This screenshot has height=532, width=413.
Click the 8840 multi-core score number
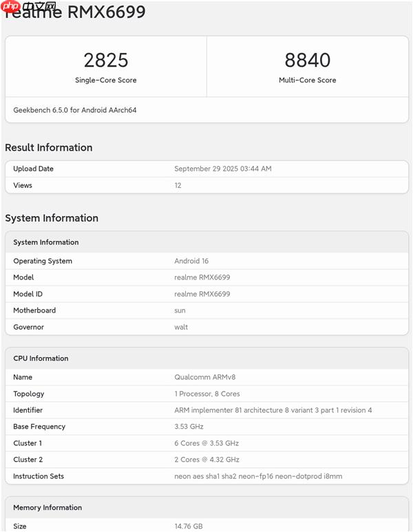308,60
